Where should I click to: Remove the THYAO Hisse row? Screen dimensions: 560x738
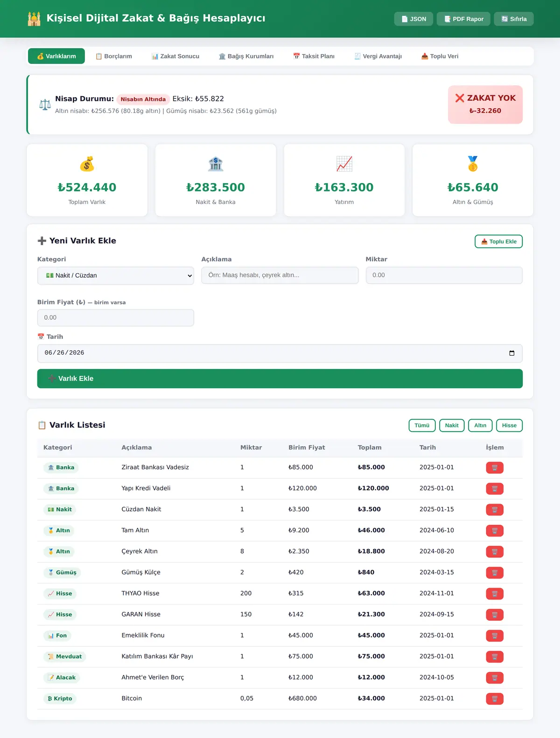click(x=494, y=594)
